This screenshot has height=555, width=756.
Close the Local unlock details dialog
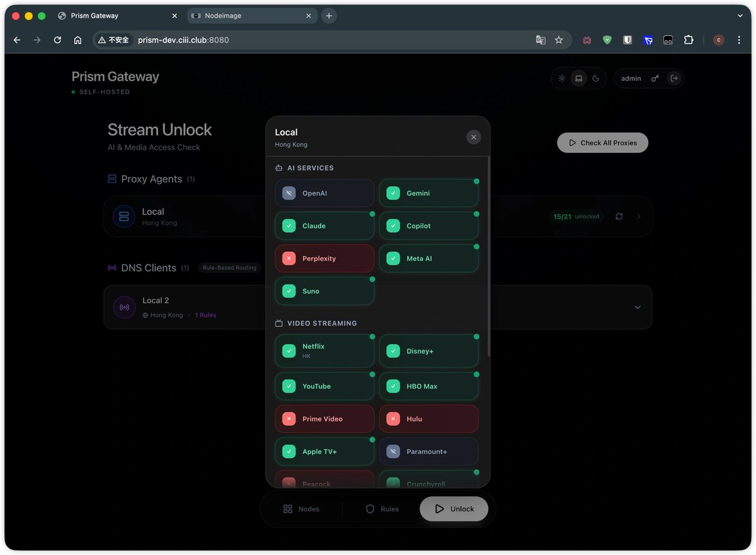pyautogui.click(x=474, y=137)
